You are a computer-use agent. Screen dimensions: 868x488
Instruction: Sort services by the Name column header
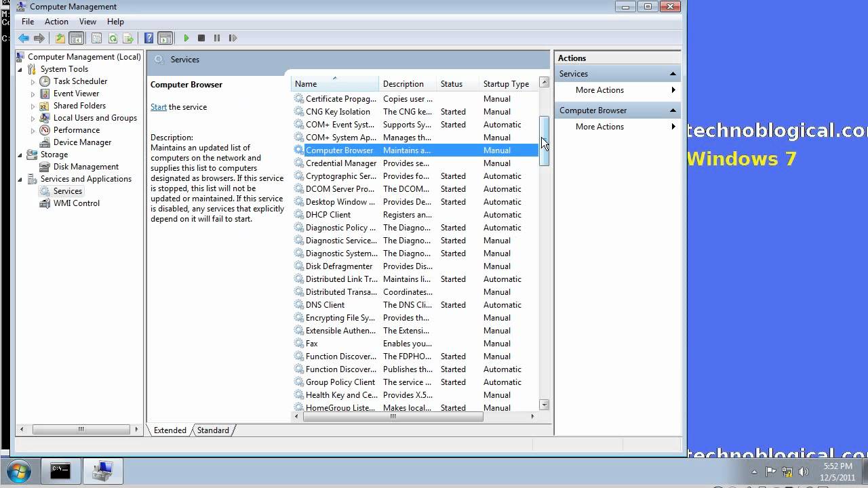tap(334, 84)
